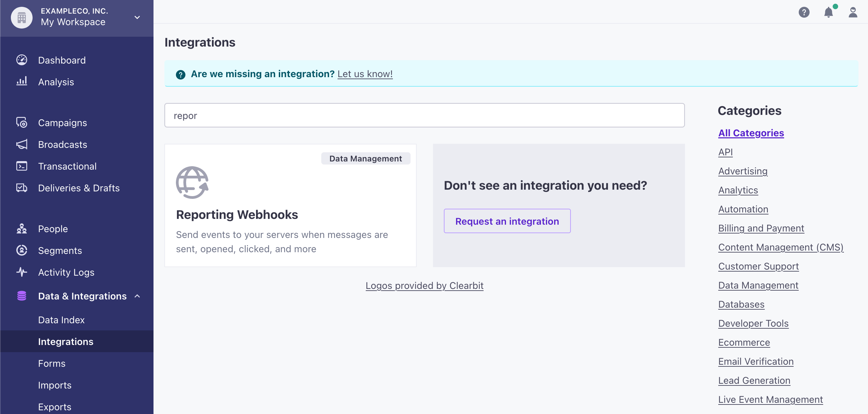Select the Data Management category

tap(758, 285)
